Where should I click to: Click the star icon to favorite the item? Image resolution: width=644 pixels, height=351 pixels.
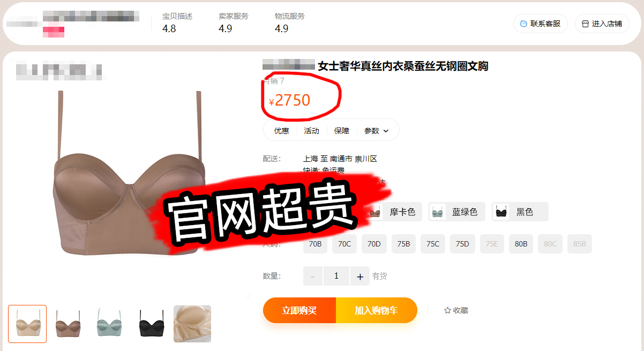[x=447, y=310]
